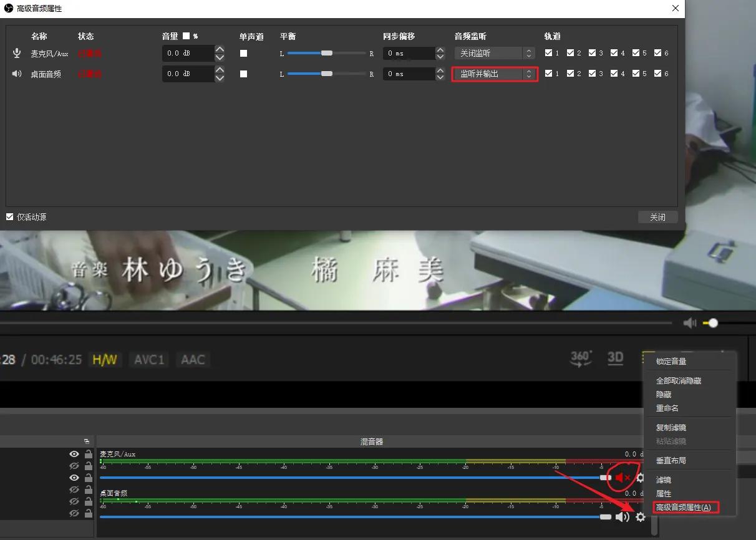Click the 360° view icon in the player
Screen dimensions: 756x540
pyautogui.click(x=581, y=357)
